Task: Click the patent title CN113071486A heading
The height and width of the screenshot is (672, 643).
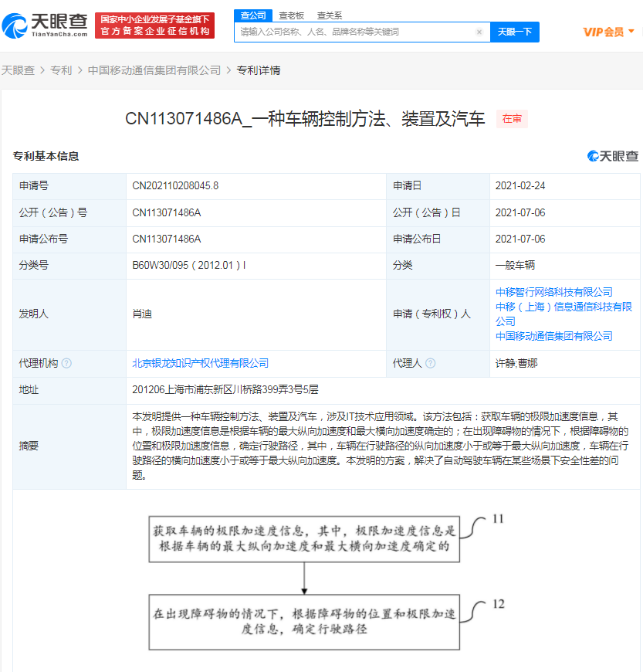Action: point(305,119)
